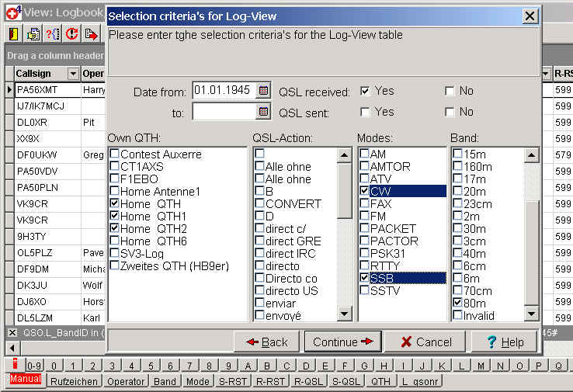Click the red circular refresh icon

tap(72, 33)
